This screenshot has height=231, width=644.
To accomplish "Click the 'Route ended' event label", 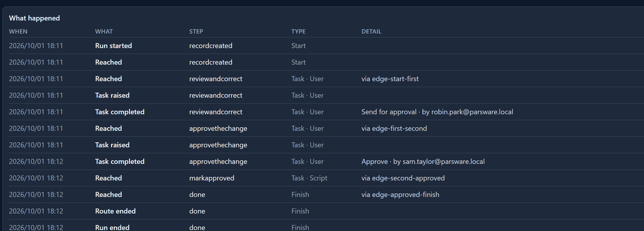I will point(115,211).
